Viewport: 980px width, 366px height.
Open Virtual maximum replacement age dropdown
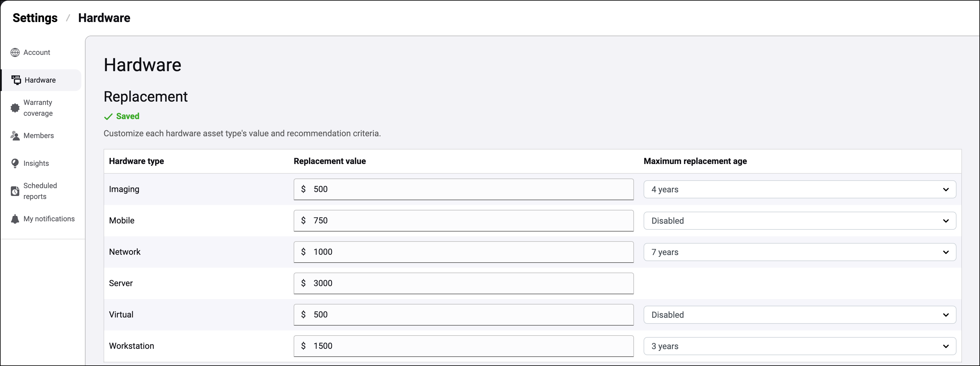point(800,315)
